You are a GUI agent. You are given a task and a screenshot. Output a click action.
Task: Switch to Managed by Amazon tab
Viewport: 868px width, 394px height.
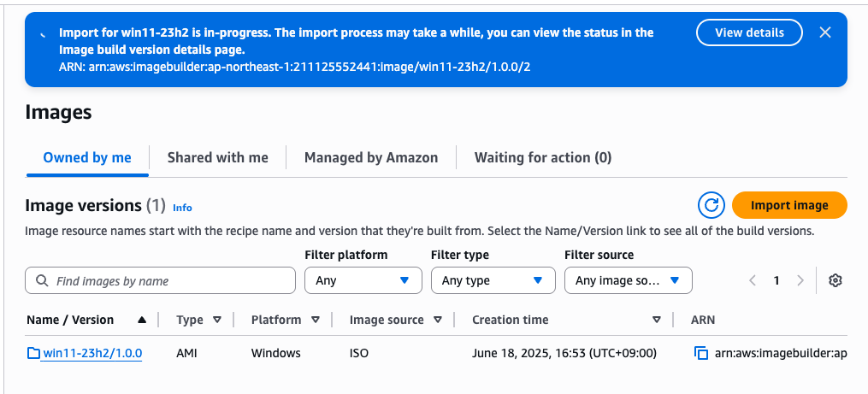point(371,157)
